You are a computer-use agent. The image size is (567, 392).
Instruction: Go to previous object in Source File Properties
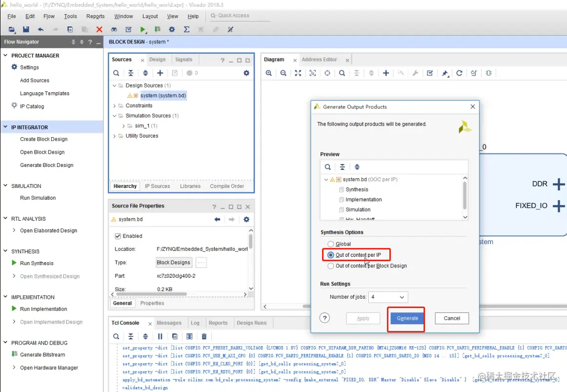(217, 220)
